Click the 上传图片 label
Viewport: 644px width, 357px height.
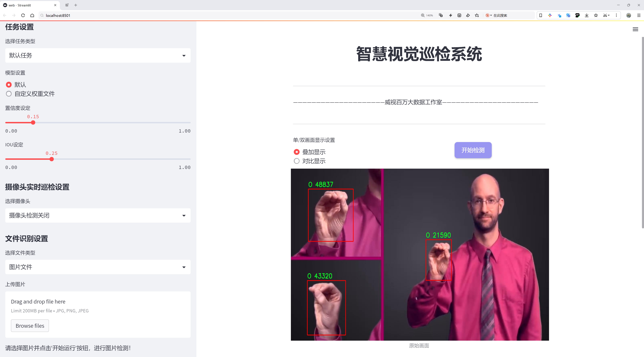click(x=15, y=284)
